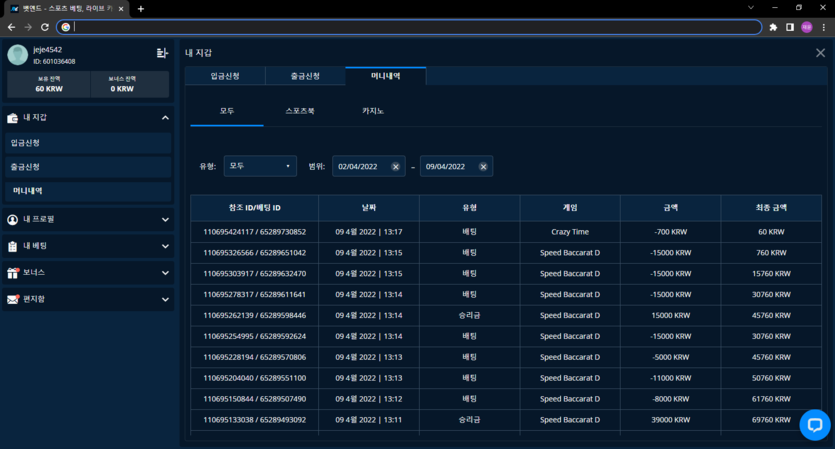Collapse the 내 지갑 sidebar section
The image size is (835, 449).
point(165,118)
